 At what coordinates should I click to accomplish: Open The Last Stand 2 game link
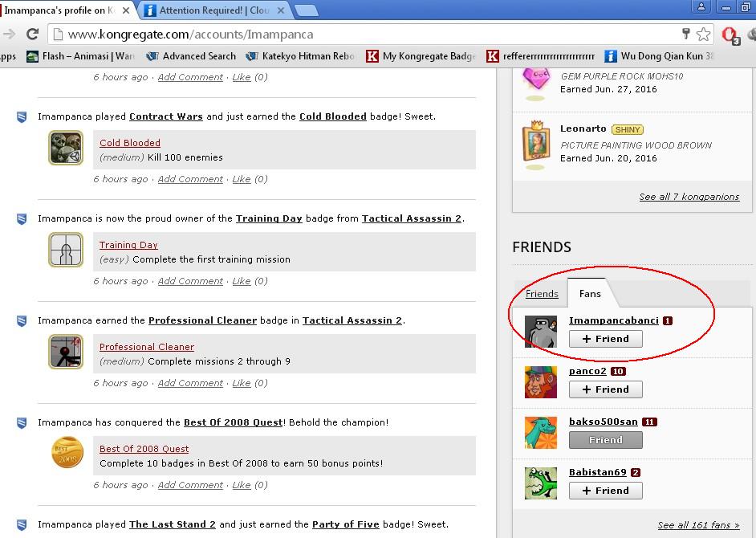(172, 524)
